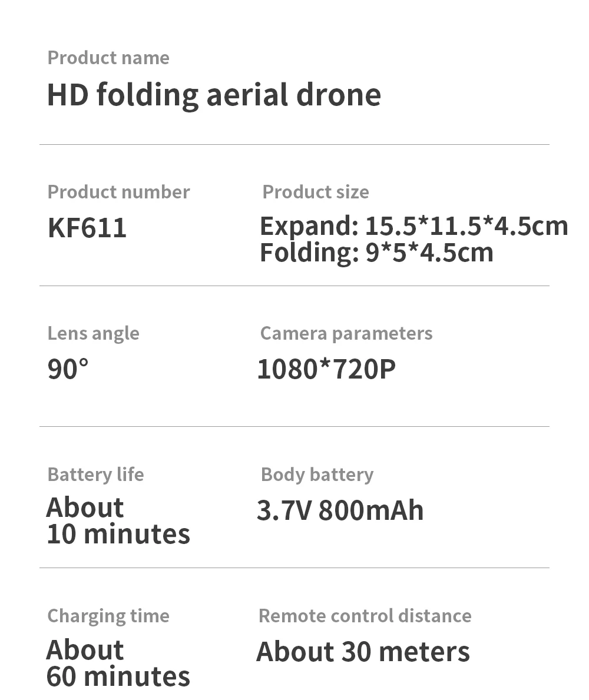Click the "Lens angle" label

[93, 333]
